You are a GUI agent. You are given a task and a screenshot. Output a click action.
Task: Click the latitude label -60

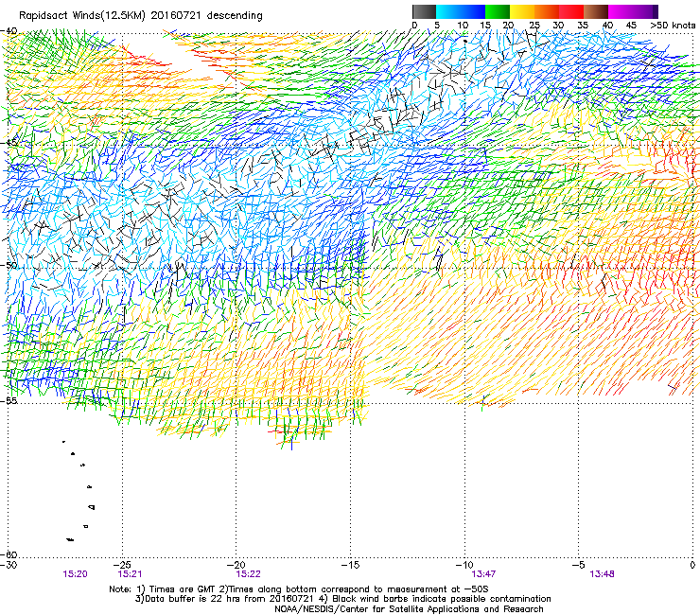(9, 554)
